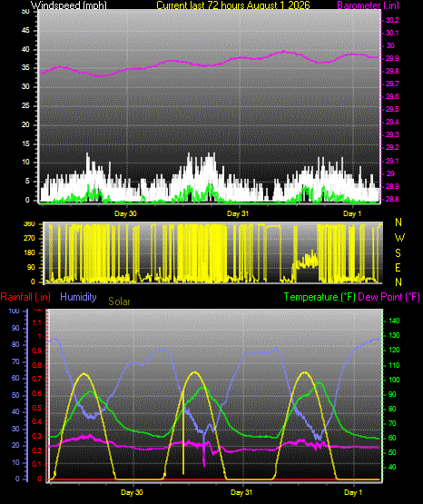Click "Day 30" under the windspeed chart
This screenshot has width=423, height=504.
pyautogui.click(x=125, y=213)
